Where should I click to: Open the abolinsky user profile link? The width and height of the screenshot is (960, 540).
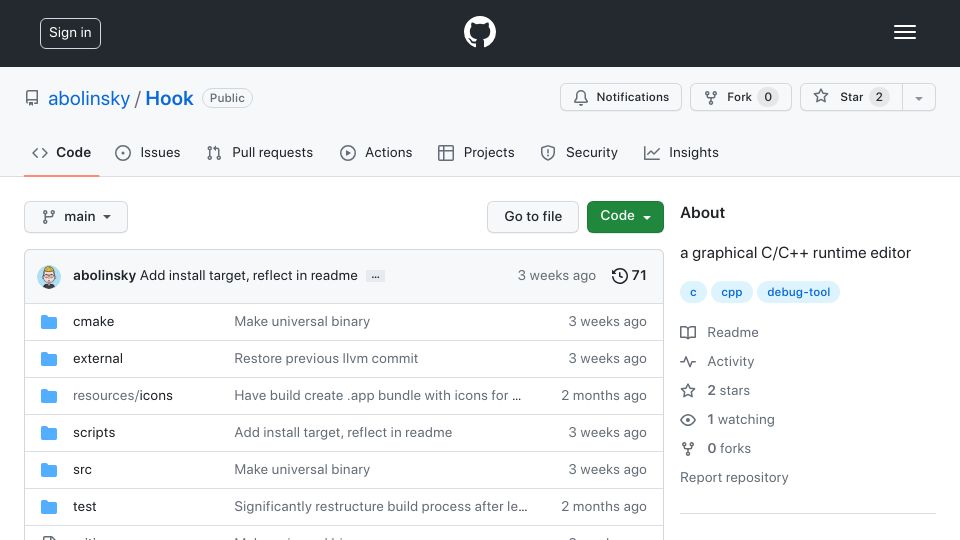(x=89, y=98)
